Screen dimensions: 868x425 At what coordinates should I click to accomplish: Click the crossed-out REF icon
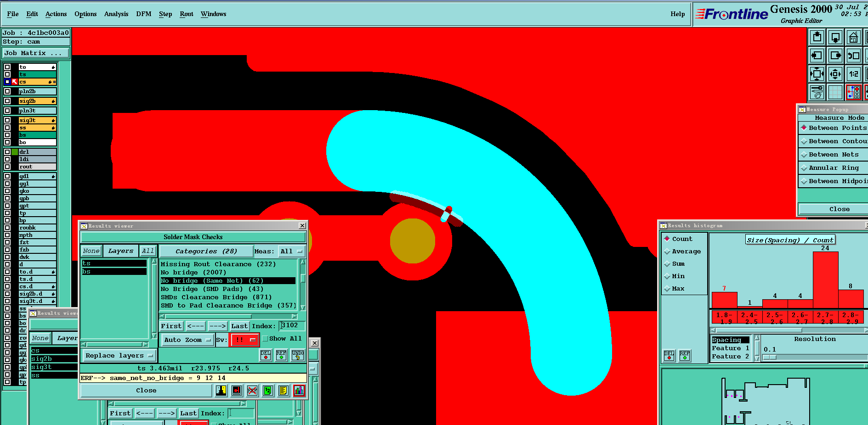point(252,391)
